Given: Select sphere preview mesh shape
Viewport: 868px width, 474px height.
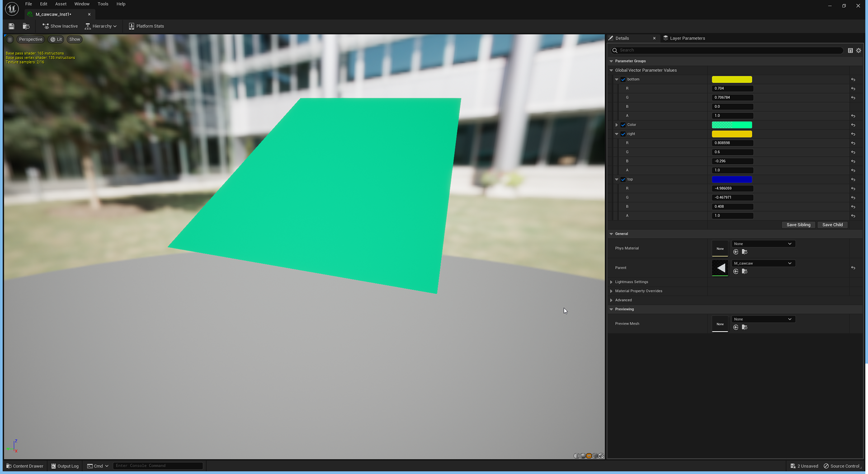Looking at the screenshot, I should pyautogui.click(x=583, y=456).
